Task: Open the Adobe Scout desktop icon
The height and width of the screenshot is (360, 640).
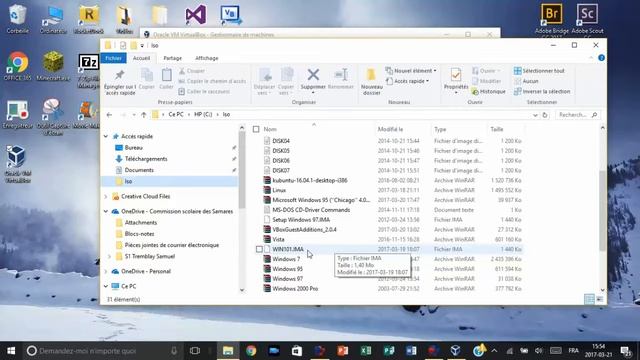Action: [x=587, y=19]
